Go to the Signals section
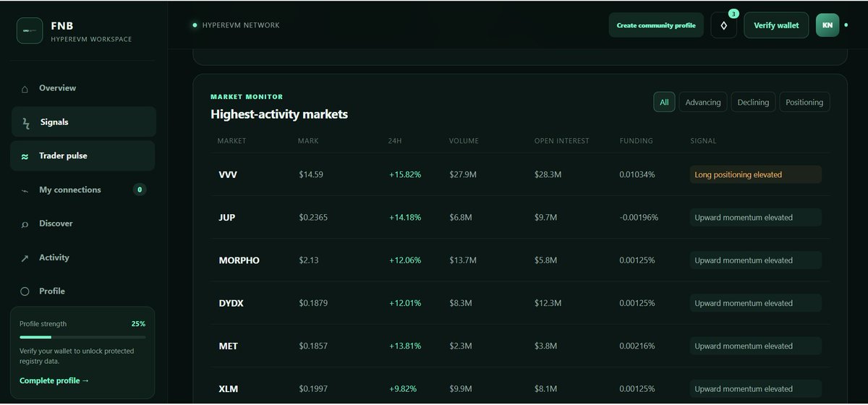868x405 pixels. click(83, 122)
